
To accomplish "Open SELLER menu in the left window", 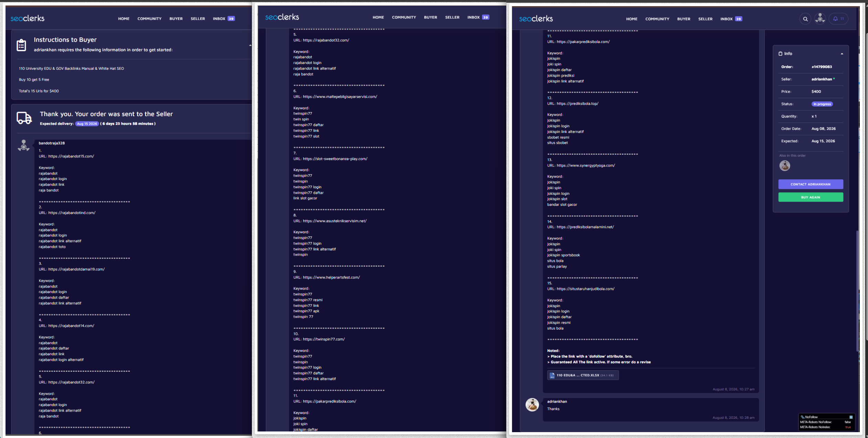I will pyautogui.click(x=198, y=19).
